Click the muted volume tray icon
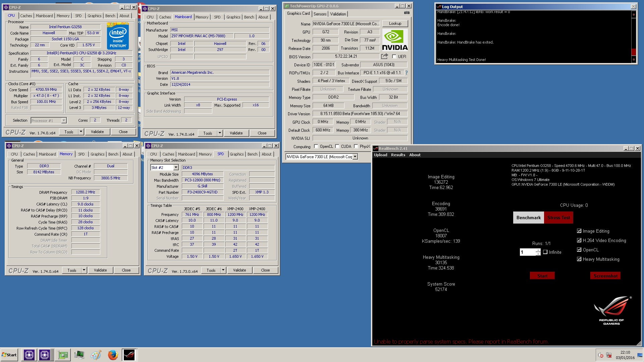Screen dimensions: 644x362 click(601, 355)
